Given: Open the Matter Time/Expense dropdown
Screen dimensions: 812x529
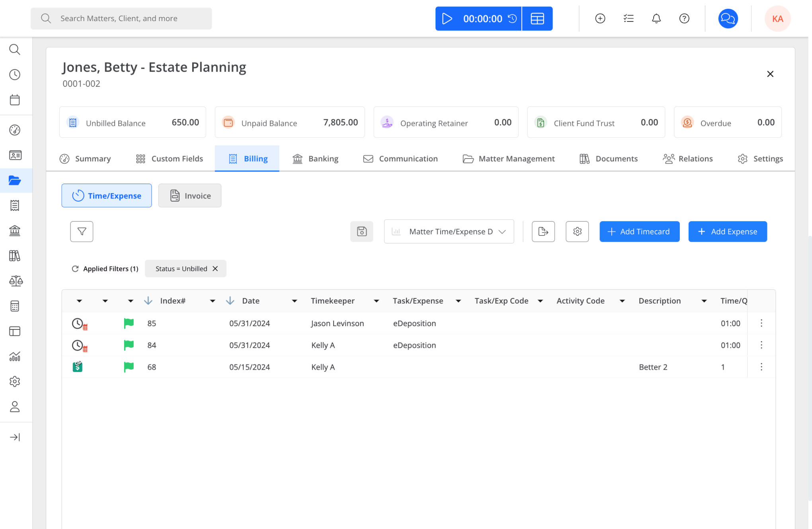Looking at the screenshot, I should click(x=449, y=231).
